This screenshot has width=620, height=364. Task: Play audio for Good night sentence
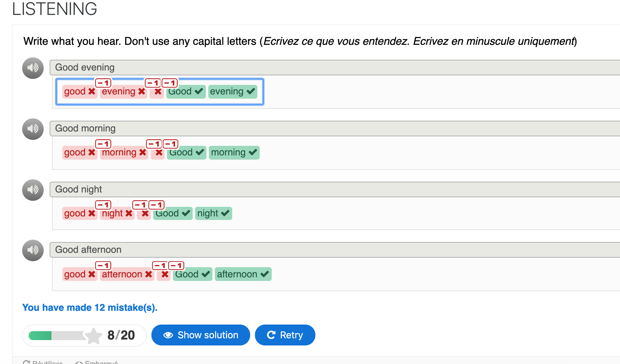tap(33, 190)
